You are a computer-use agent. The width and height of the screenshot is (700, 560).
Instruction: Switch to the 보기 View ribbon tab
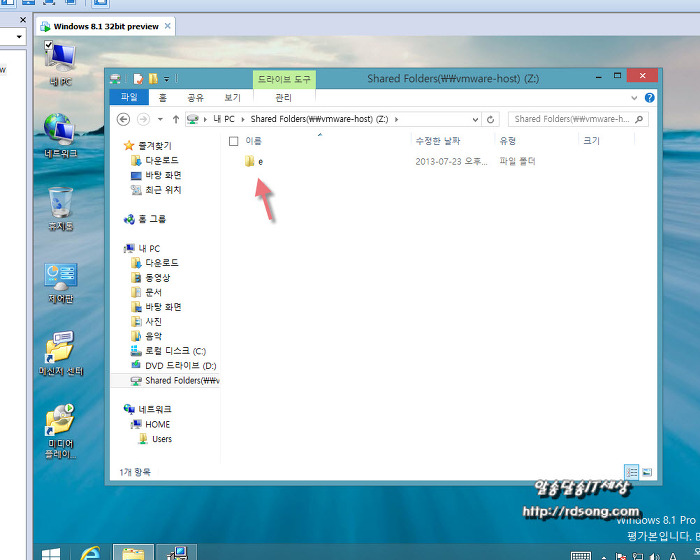click(232, 98)
